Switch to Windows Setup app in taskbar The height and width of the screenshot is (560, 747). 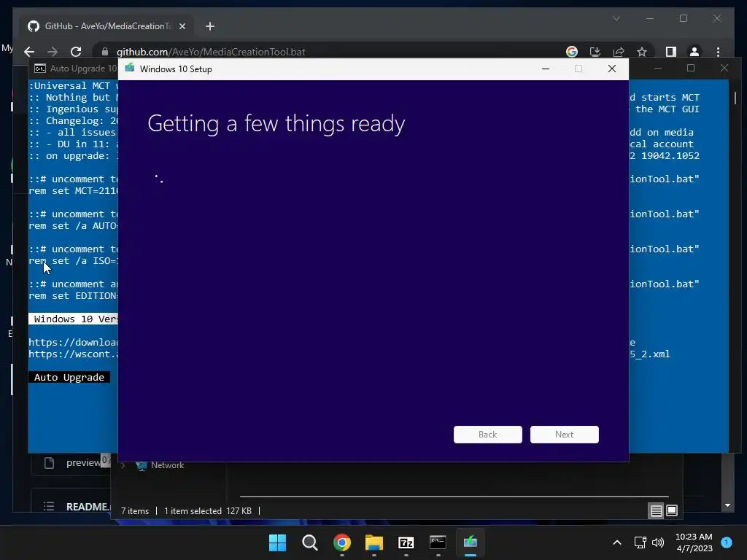tap(471, 542)
